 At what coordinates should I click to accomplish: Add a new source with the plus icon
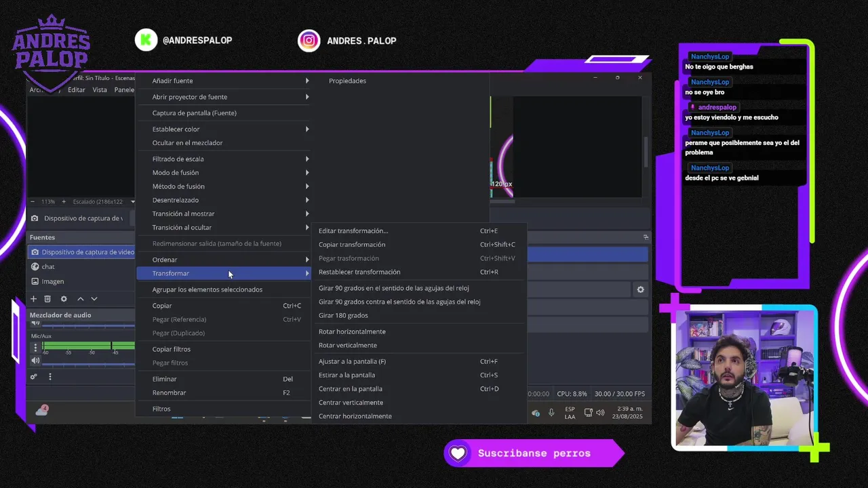[x=33, y=299]
